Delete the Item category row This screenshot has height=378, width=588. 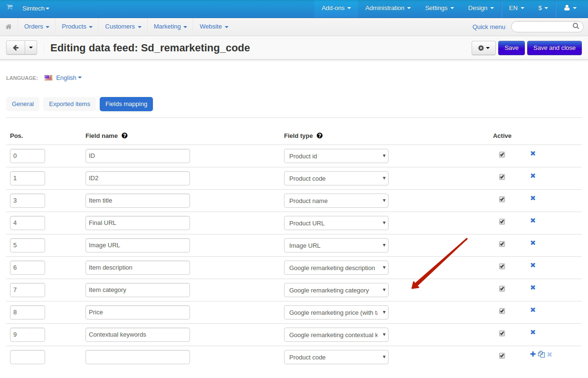(533, 287)
